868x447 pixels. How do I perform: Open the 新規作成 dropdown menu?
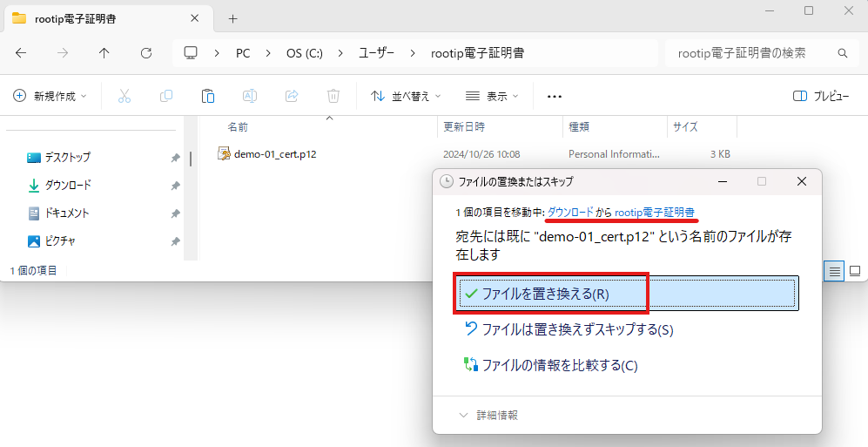click(x=50, y=96)
